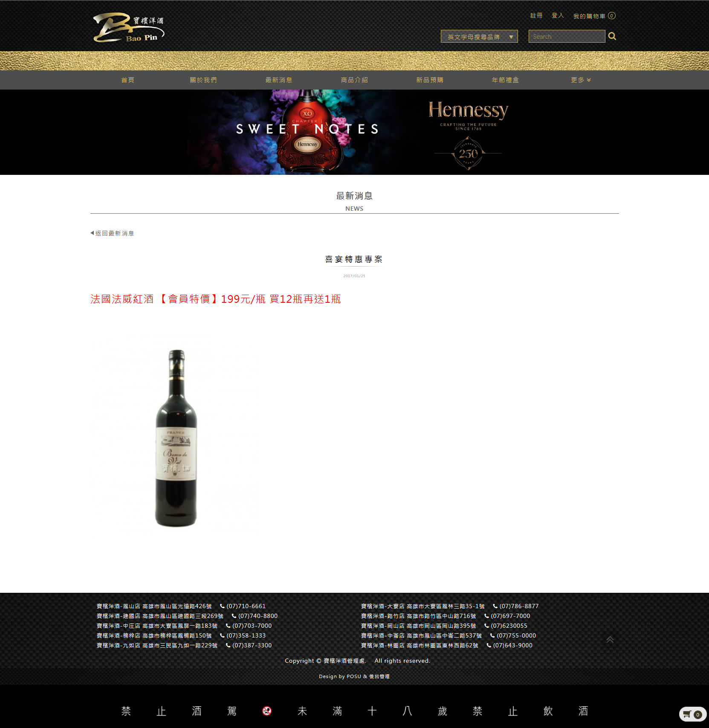Open the floating cart icon at bottom right
This screenshot has width=709, height=728.
click(693, 714)
